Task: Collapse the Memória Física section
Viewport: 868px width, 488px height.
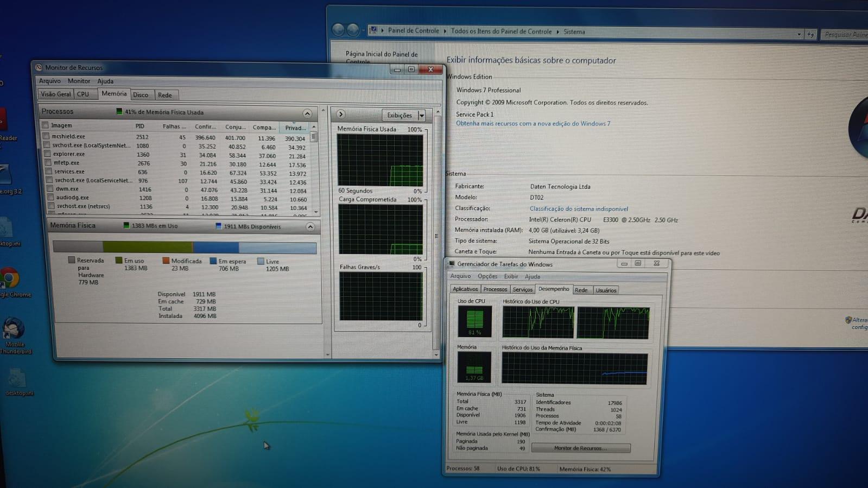Action: coord(310,227)
